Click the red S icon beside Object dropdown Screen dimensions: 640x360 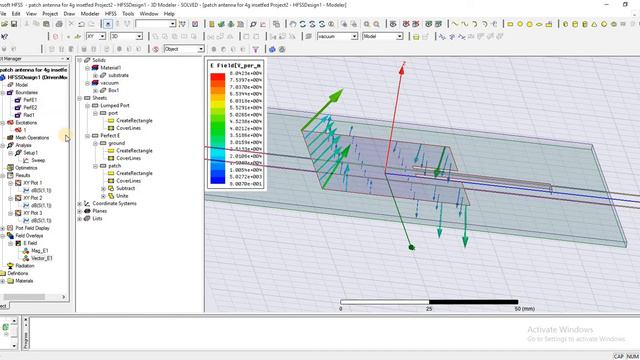pos(156,49)
